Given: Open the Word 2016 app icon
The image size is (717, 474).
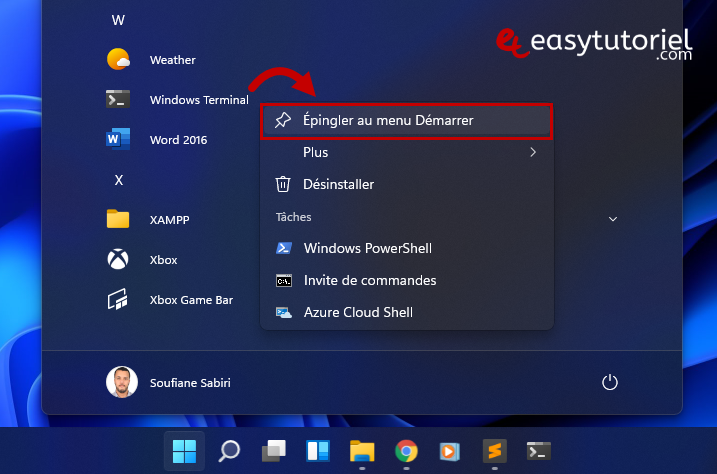Looking at the screenshot, I should 118,139.
